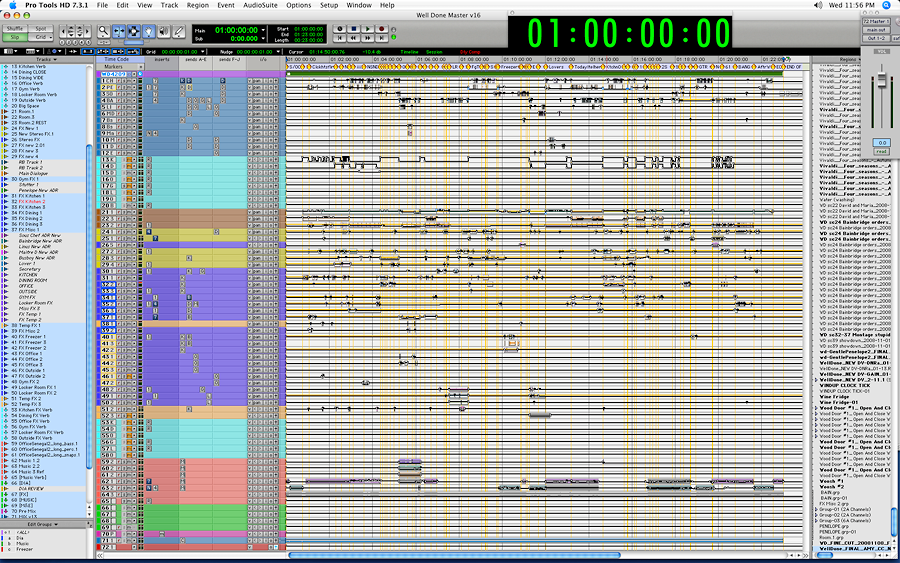Adjust the master volume fader
The width and height of the screenshot is (900, 563).
pyautogui.click(x=882, y=80)
